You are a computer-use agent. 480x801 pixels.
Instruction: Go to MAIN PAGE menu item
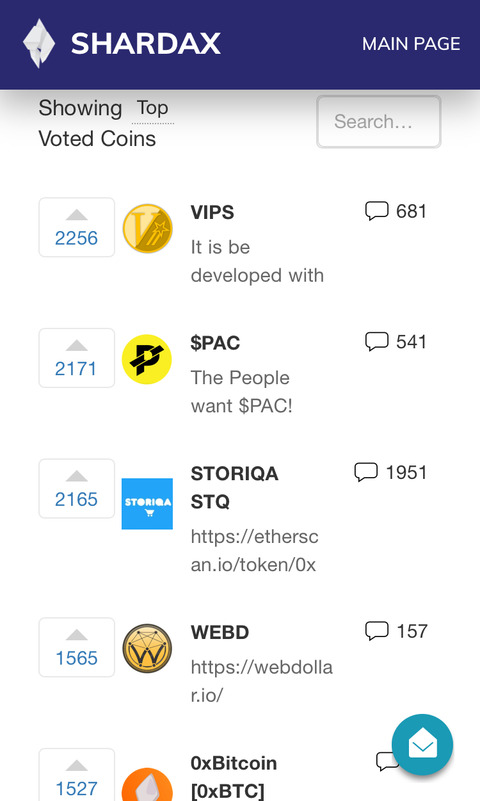(411, 44)
